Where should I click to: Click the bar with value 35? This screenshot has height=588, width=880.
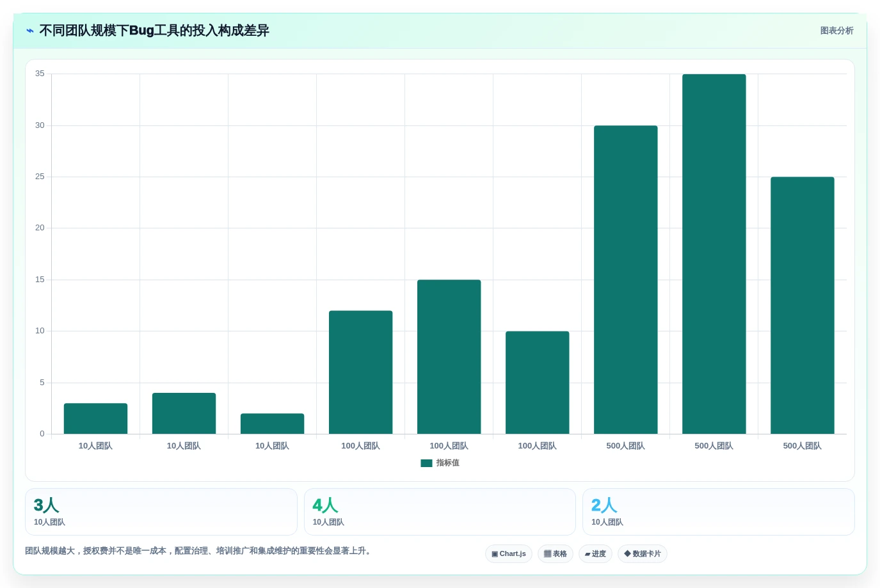[714, 254]
